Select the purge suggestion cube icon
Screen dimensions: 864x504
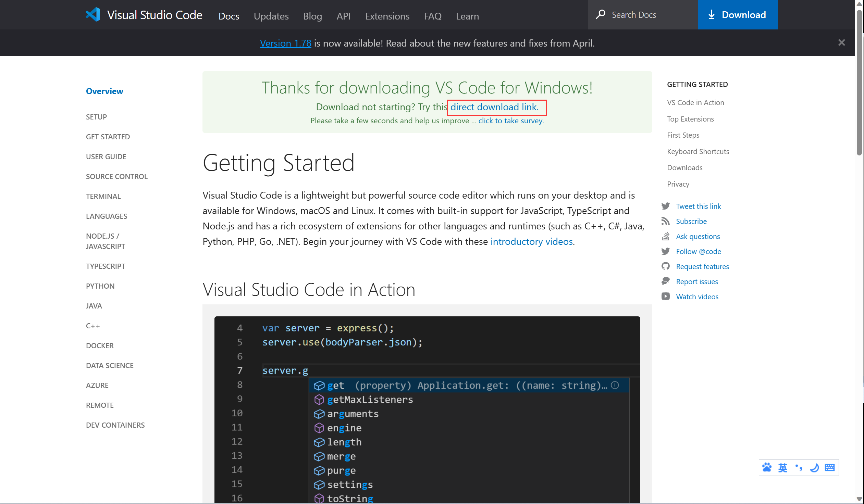pyautogui.click(x=319, y=470)
